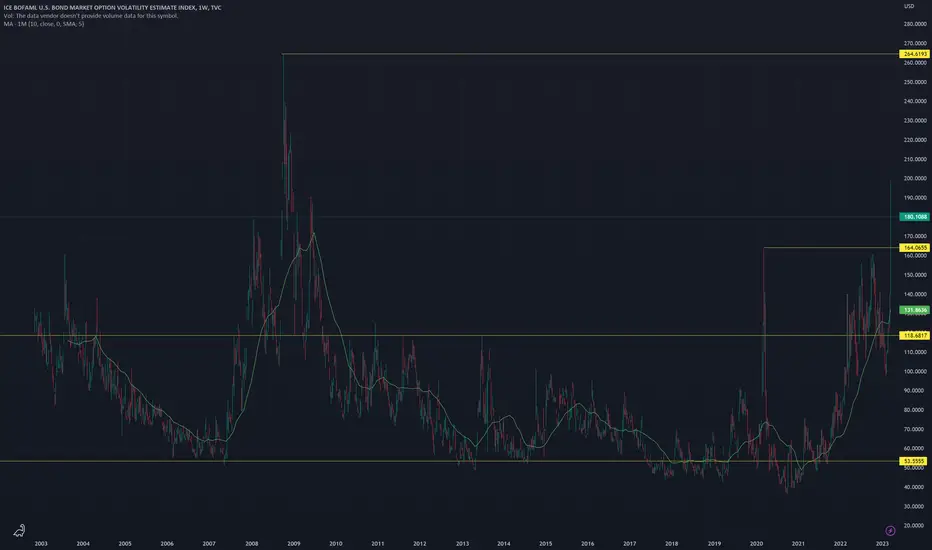932x550 pixels.
Task: Click the yellow 164.0655 price label
Action: [914, 247]
